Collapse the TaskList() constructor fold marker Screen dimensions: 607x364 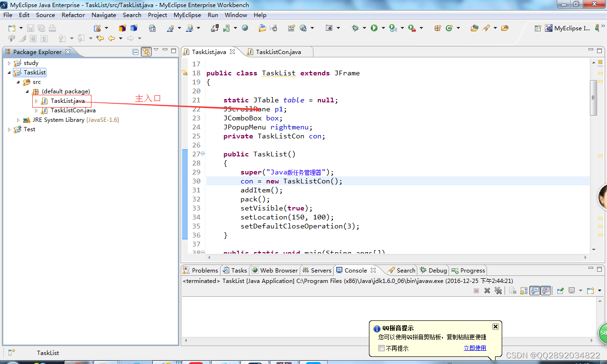[203, 154]
